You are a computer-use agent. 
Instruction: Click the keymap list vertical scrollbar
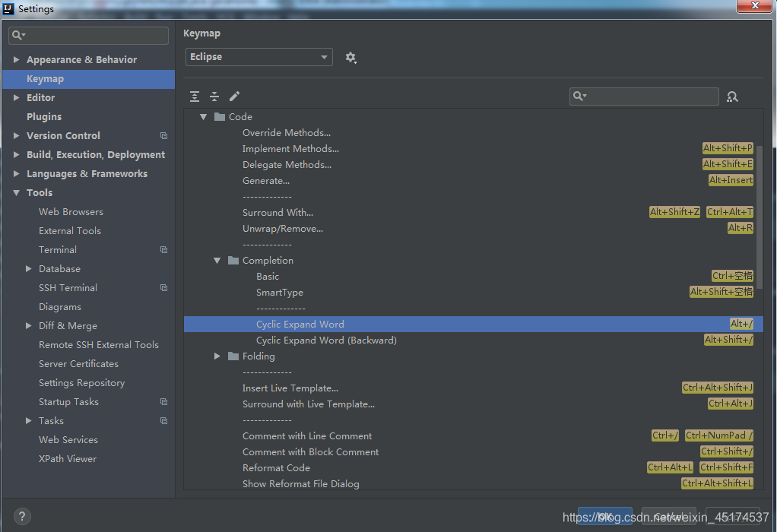[x=760, y=217]
